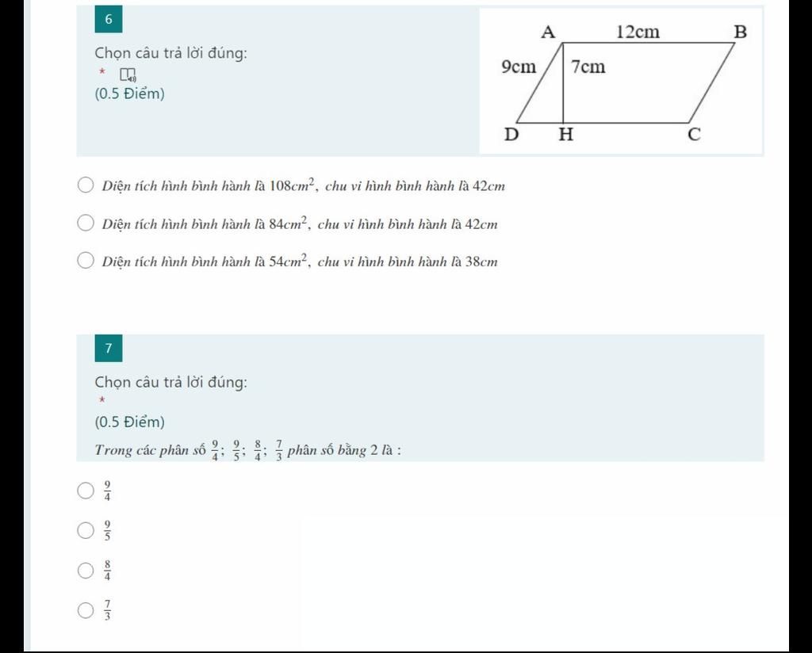
Task: Choose the fraction 9/4 radio button
Action: click(86, 491)
